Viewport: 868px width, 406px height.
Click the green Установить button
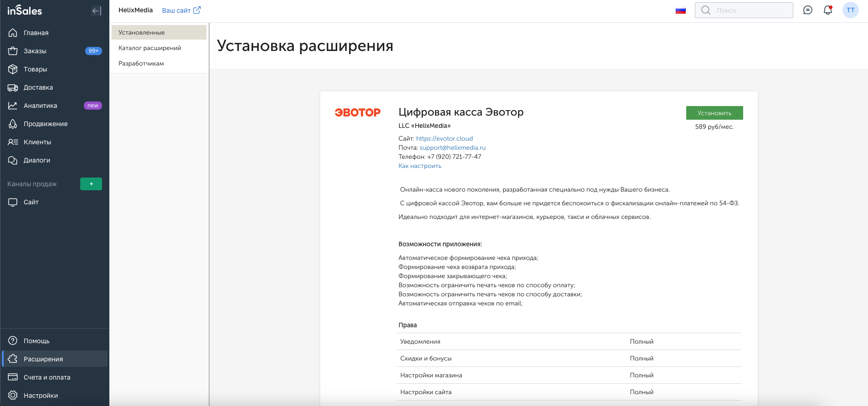714,113
